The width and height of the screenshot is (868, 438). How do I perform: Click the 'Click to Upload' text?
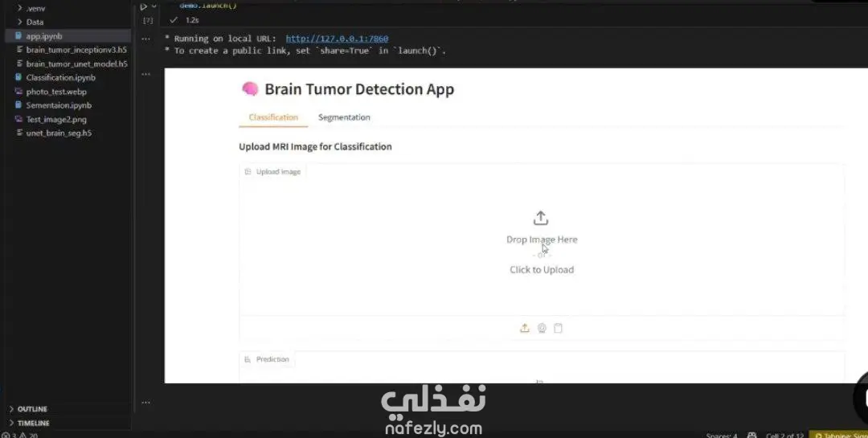542,270
